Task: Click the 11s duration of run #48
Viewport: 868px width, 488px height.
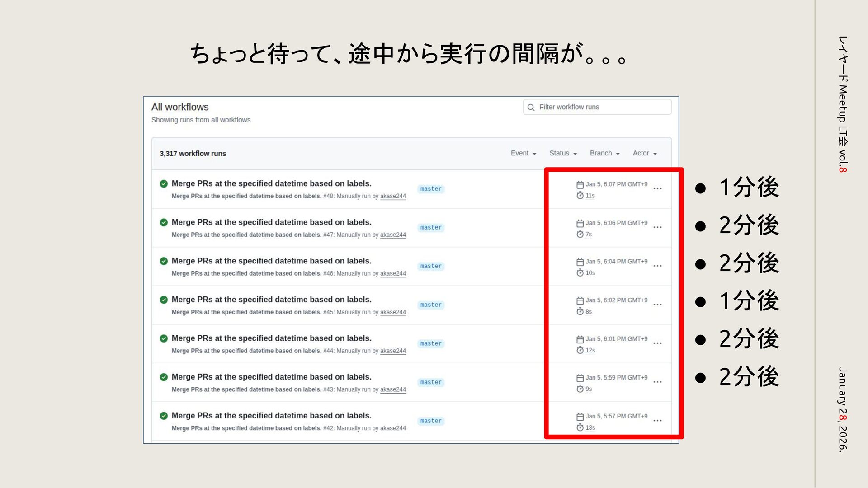Action: tap(590, 196)
